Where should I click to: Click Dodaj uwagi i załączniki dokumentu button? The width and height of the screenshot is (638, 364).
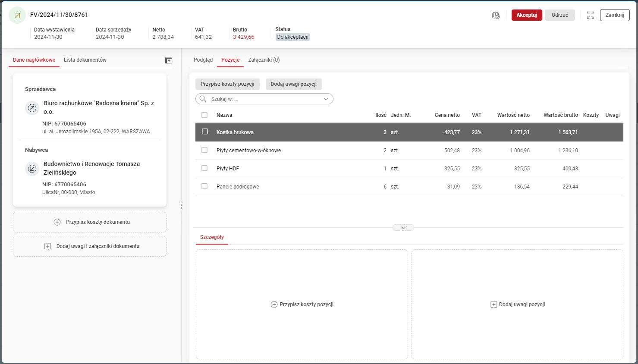tap(90, 246)
